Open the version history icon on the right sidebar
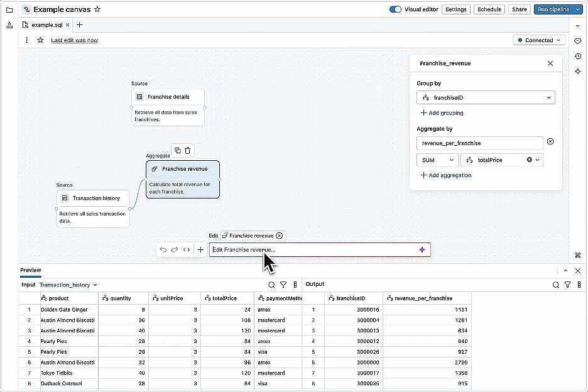Image resolution: width=588 pixels, height=392 pixels. pos(578,57)
